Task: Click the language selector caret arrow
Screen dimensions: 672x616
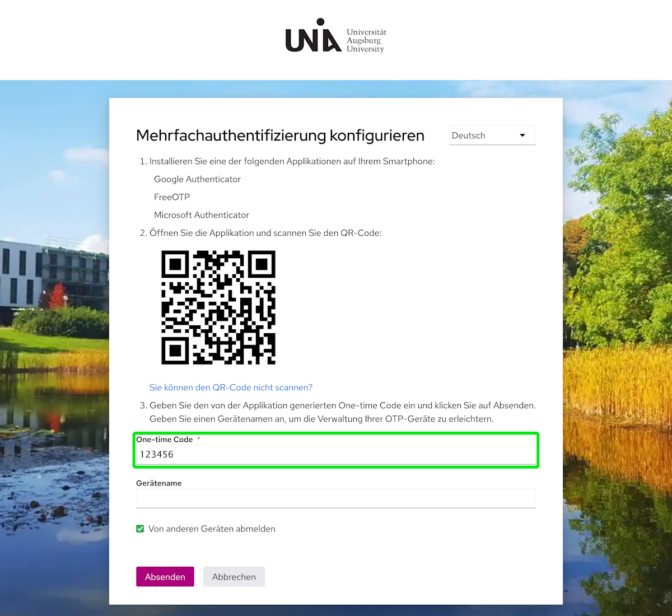Action: 522,136
